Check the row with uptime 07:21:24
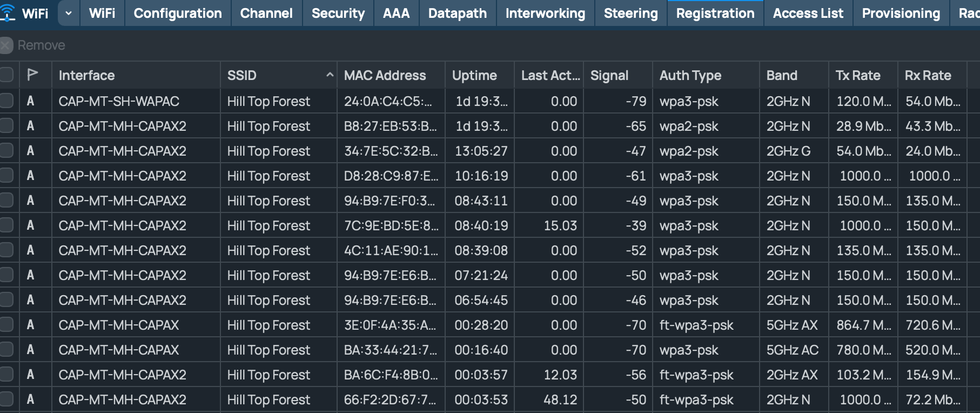Screen dimensions: 980x413 [x=6, y=275]
